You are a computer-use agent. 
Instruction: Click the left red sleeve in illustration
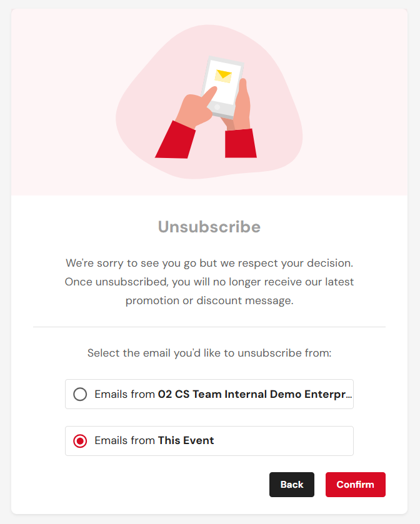click(175, 141)
